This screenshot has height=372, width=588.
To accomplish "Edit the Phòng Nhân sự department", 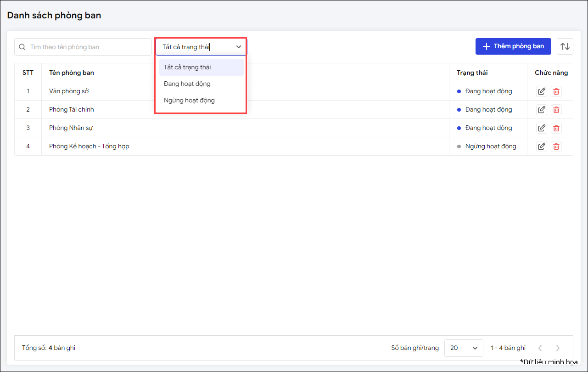I will click(542, 128).
